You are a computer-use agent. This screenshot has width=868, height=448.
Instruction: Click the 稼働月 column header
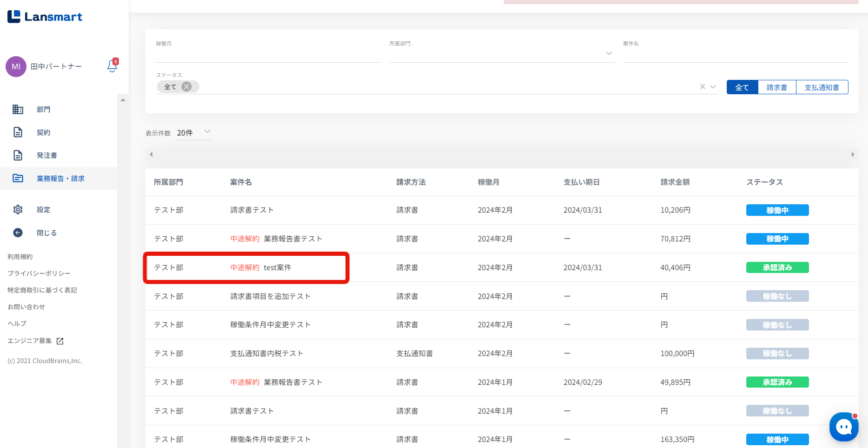[488, 182]
